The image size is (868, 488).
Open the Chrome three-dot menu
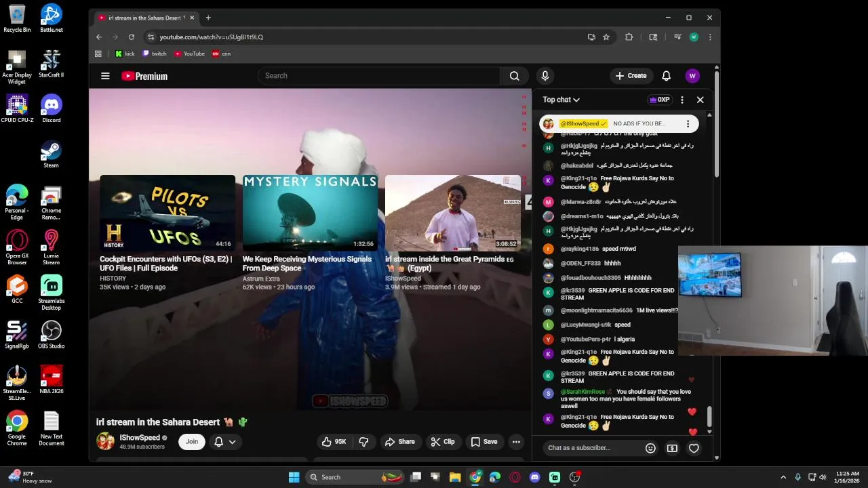click(x=710, y=37)
